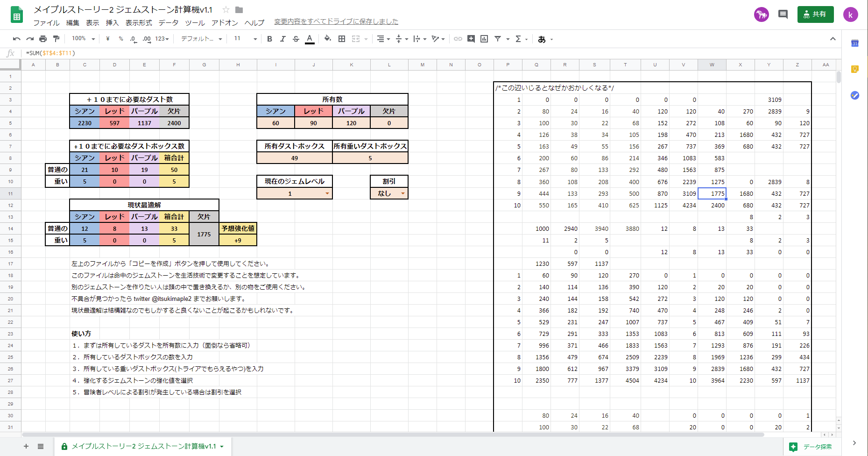Open the vertical align dropdown

[402, 39]
